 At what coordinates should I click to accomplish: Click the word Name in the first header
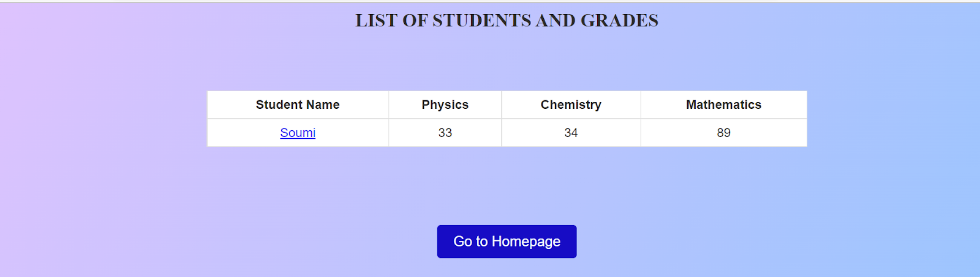[x=323, y=105]
